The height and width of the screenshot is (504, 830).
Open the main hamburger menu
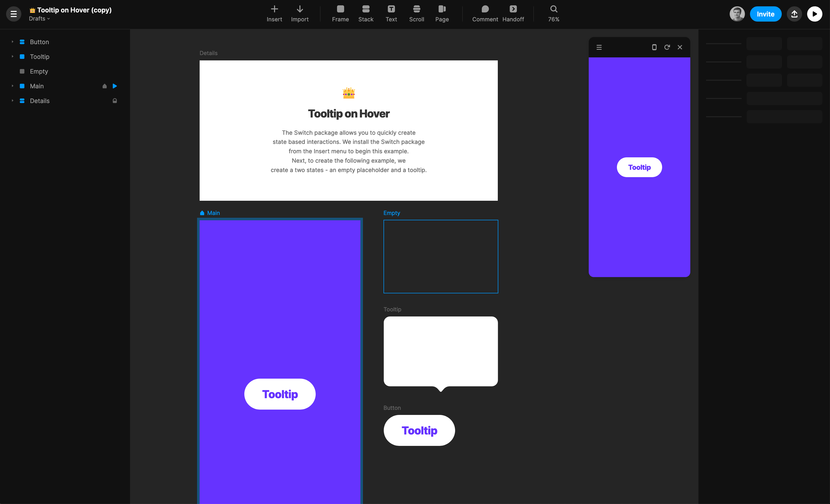pos(13,14)
